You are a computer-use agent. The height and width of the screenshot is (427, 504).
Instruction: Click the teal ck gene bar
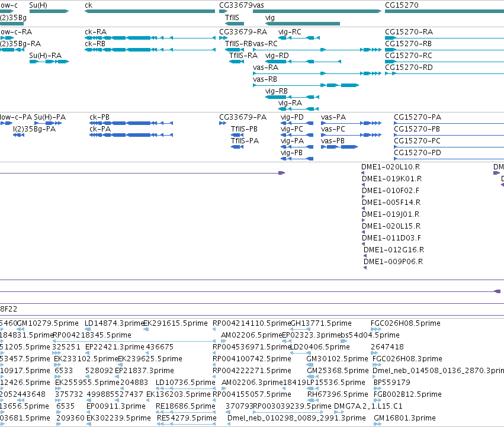[150, 11]
